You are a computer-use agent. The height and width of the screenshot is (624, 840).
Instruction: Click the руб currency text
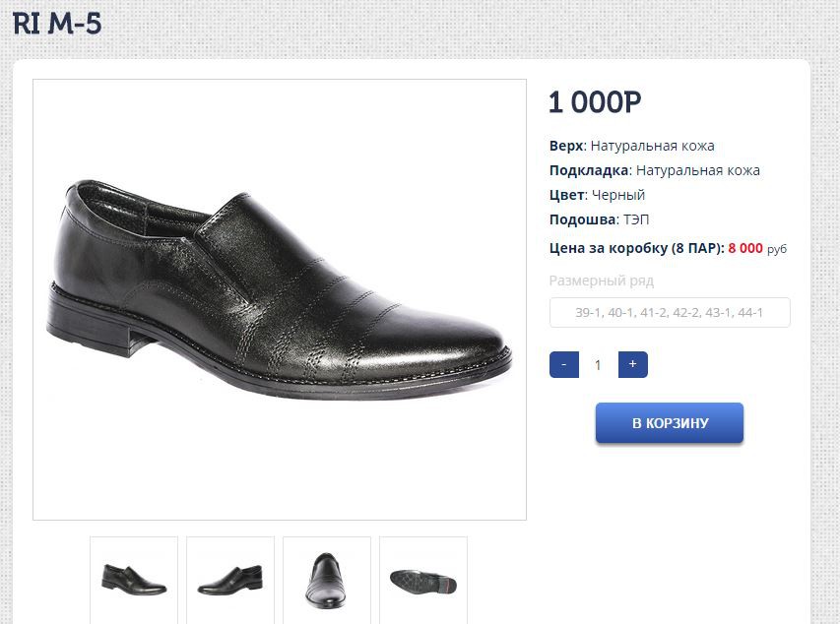click(777, 249)
